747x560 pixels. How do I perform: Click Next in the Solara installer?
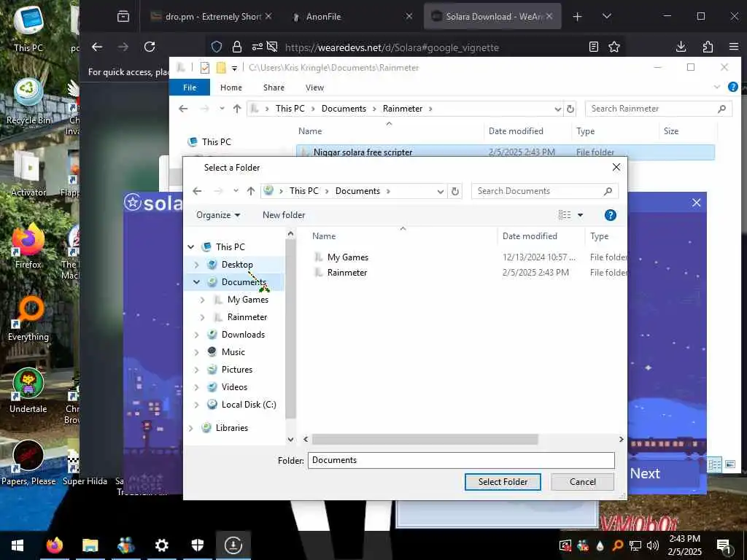pos(645,473)
